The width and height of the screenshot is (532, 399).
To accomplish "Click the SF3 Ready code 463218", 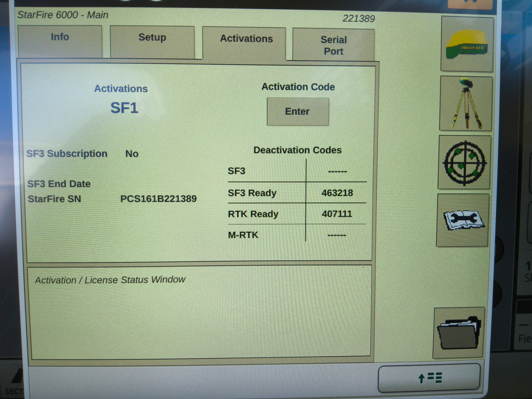I will [337, 193].
